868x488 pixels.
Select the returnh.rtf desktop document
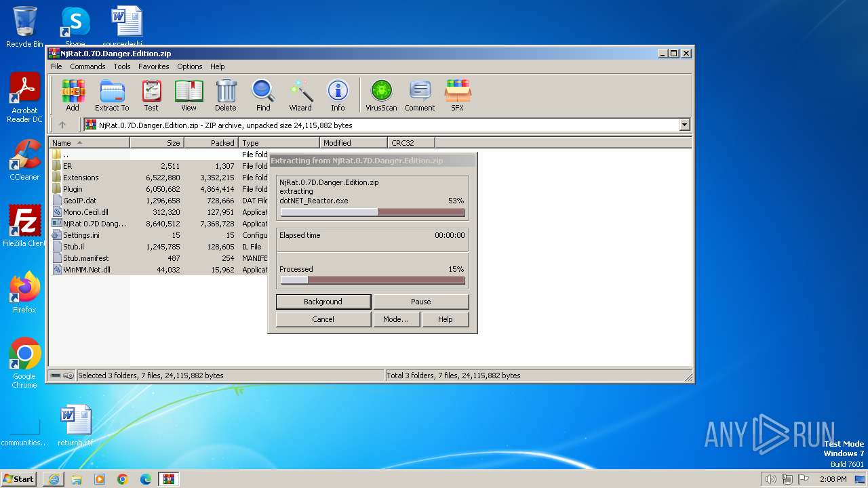tap(75, 426)
